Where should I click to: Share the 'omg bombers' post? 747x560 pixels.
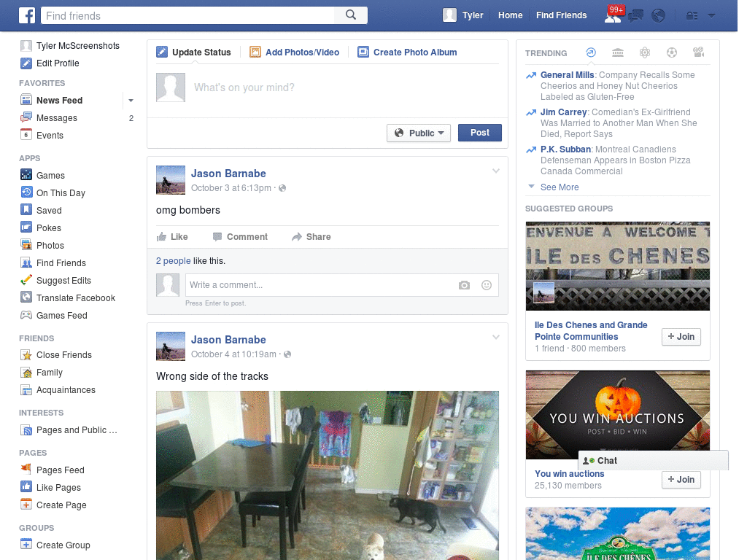pyautogui.click(x=311, y=237)
